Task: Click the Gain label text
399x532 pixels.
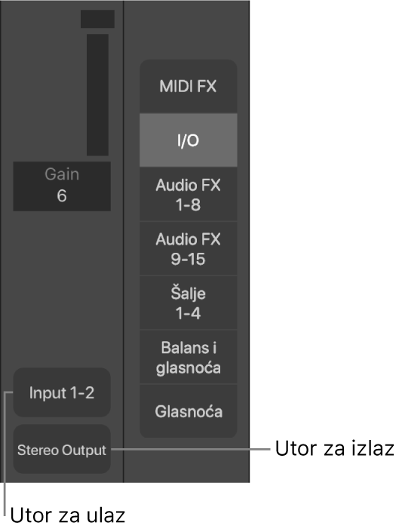Action: 62,174
